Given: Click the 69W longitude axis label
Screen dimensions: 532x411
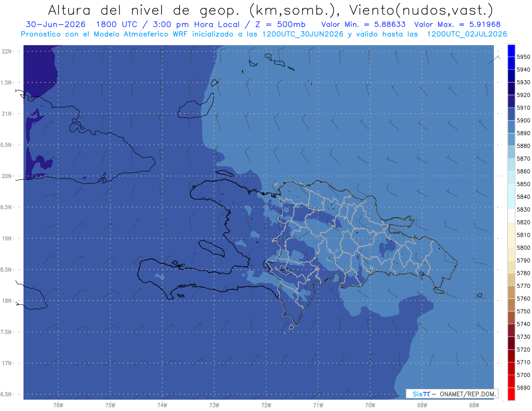Looking at the screenshot, I should [x=422, y=405].
